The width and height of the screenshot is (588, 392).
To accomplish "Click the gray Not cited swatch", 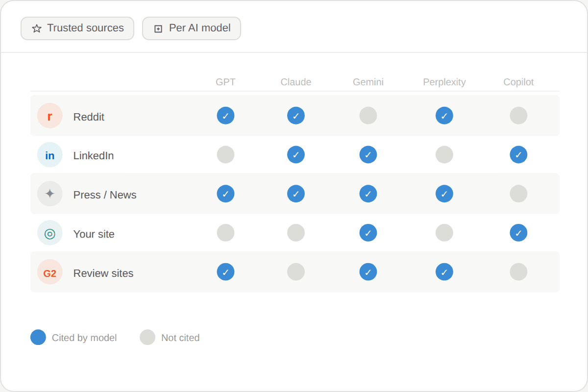I will (147, 337).
